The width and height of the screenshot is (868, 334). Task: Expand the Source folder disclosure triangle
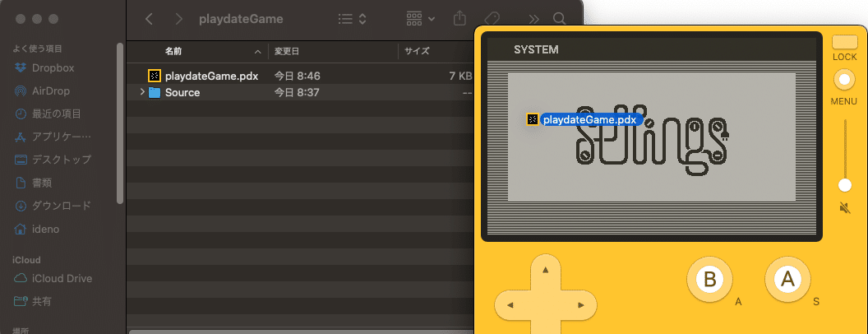click(142, 92)
